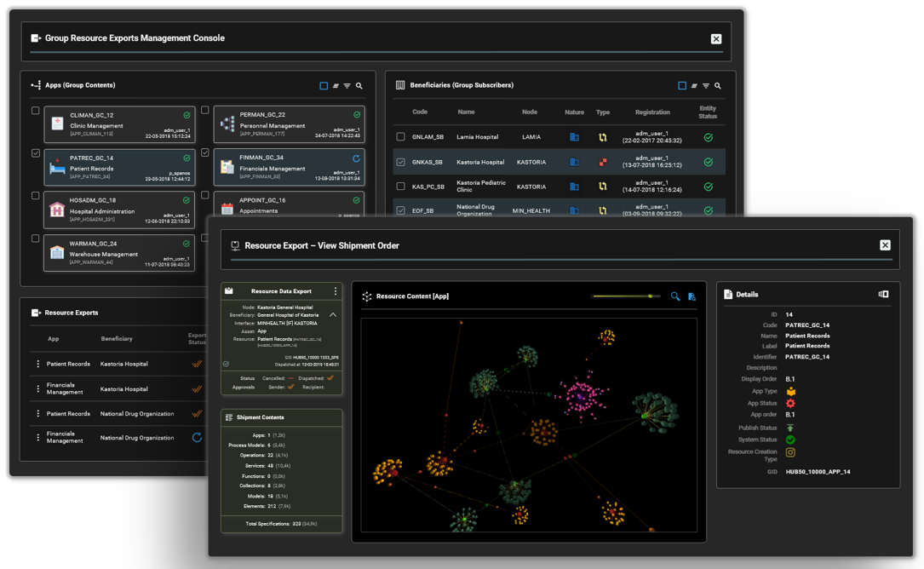Adjust the Resource Content zoom slider
This screenshot has width=924, height=569.
point(650,296)
